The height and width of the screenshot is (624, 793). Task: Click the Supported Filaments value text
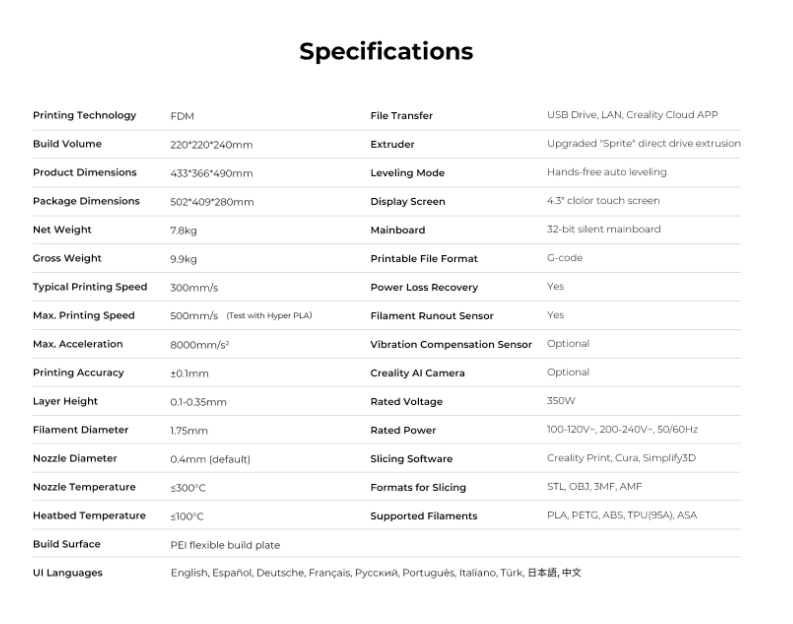coord(622,516)
